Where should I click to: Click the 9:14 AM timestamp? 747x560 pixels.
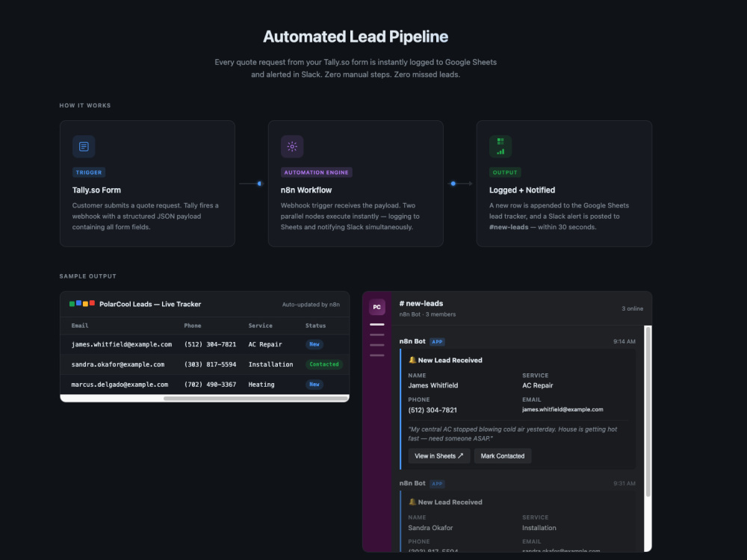coord(624,341)
